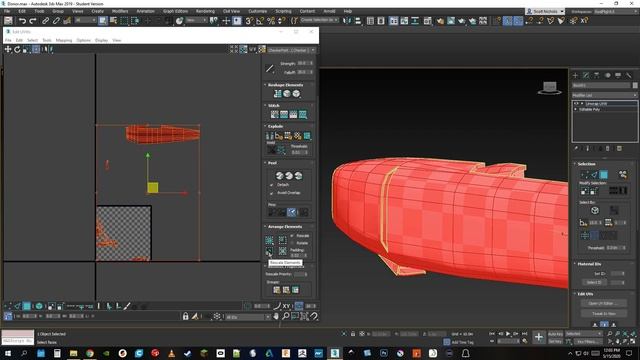The height and width of the screenshot is (360, 640).
Task: Open the Create tab plus icon in command panel
Action: 576,76
